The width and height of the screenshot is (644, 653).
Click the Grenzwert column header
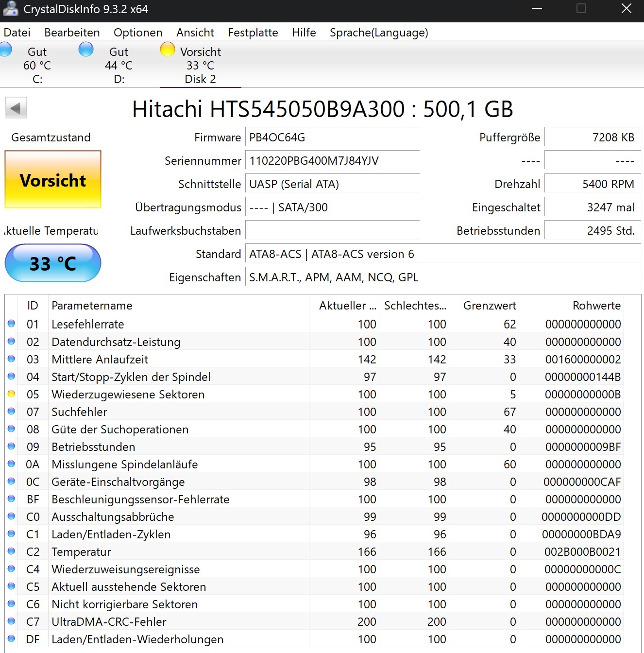(484, 306)
